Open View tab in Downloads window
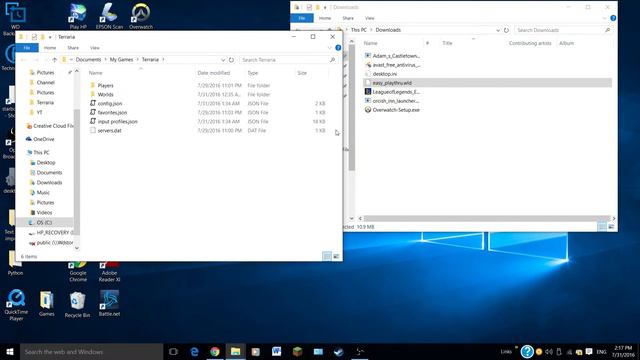640x360 pixels. [370, 18]
